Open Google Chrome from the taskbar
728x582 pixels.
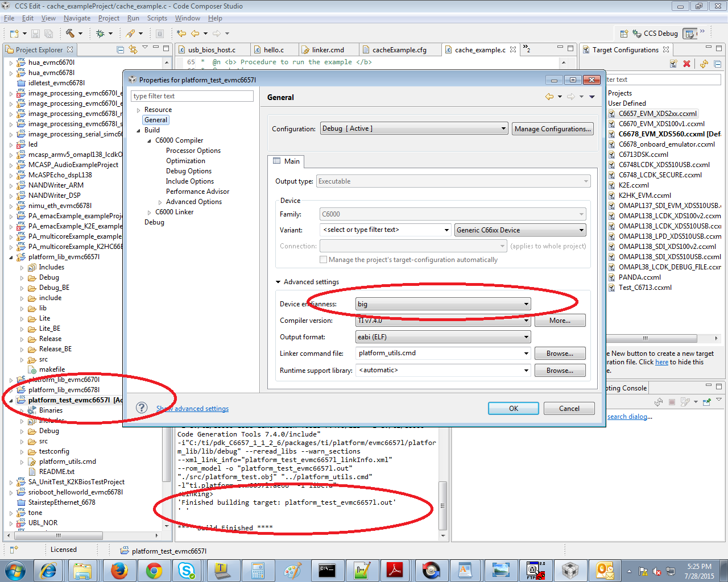pyautogui.click(x=154, y=570)
